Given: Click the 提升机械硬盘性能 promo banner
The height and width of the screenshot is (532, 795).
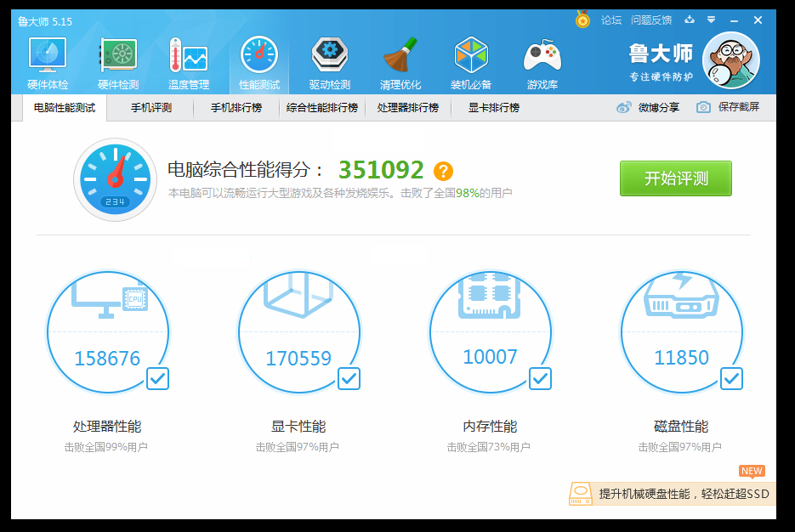Looking at the screenshot, I should tap(673, 494).
